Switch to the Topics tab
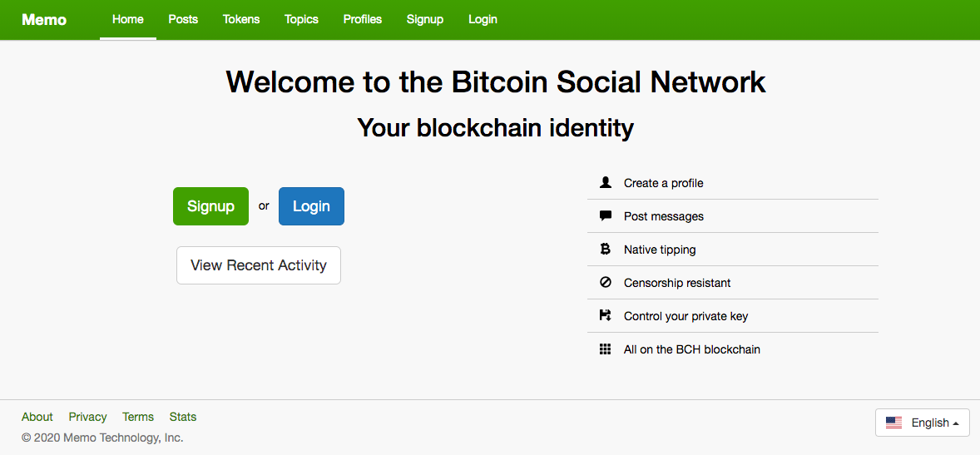Screen dimensions: 980x455 [x=301, y=19]
